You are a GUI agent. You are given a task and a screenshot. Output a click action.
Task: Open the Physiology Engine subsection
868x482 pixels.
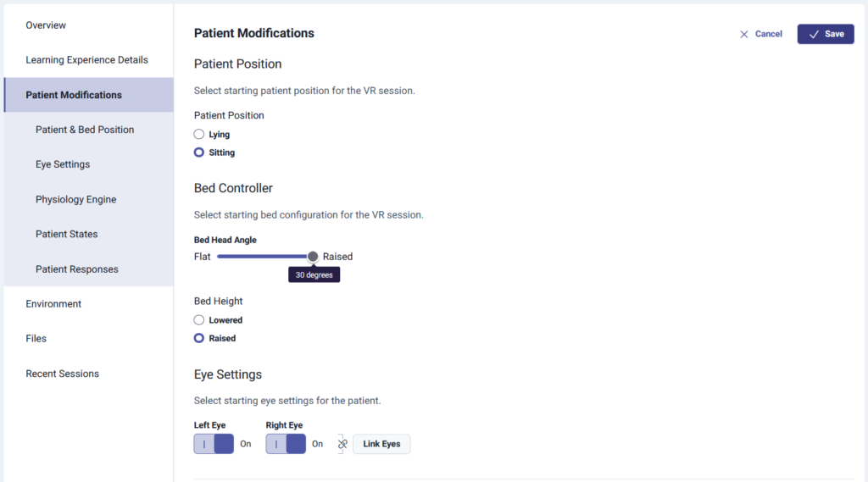pyautogui.click(x=75, y=200)
